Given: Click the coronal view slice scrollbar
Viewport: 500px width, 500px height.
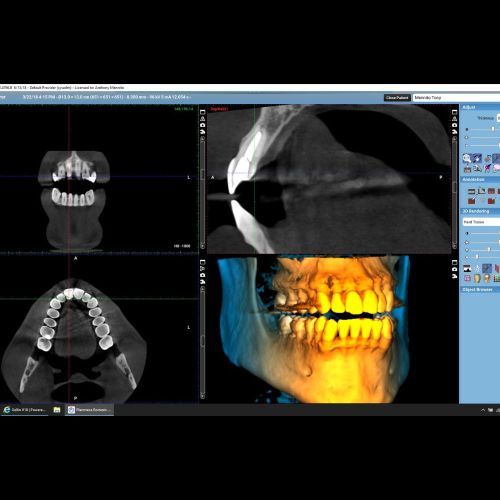Looking at the screenshot, I should (202, 192).
